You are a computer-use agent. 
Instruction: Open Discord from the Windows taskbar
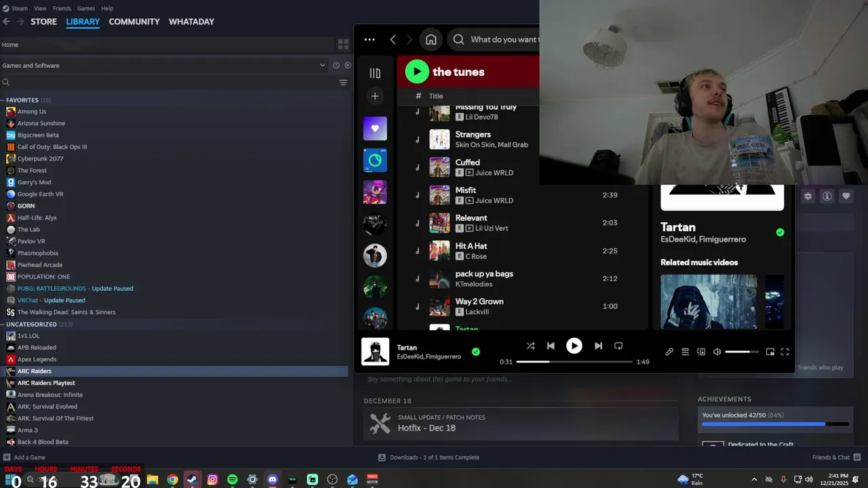273,480
